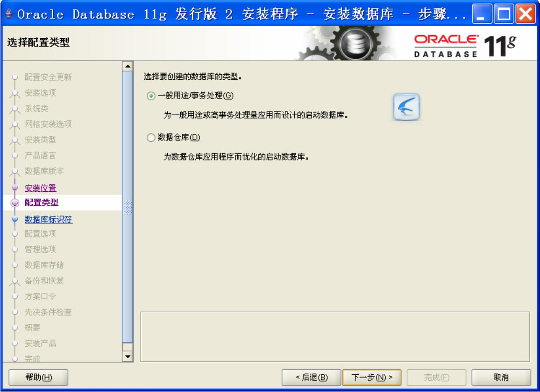Image resolution: width=540 pixels, height=392 pixels.
Task: Select 一般用途/事务处理 radio button
Action: pyautogui.click(x=151, y=96)
